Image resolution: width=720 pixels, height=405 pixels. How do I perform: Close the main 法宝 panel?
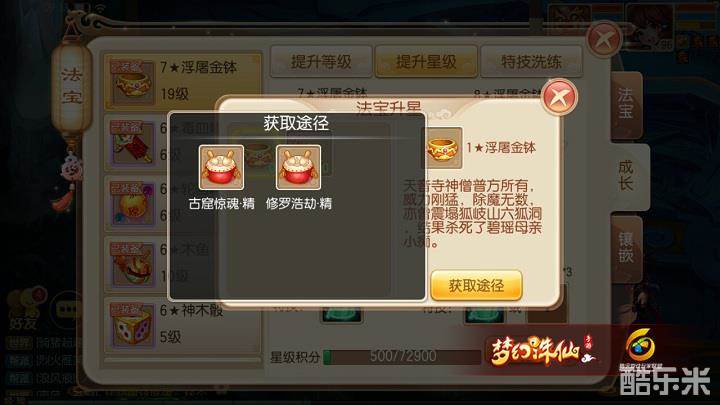pyautogui.click(x=604, y=39)
